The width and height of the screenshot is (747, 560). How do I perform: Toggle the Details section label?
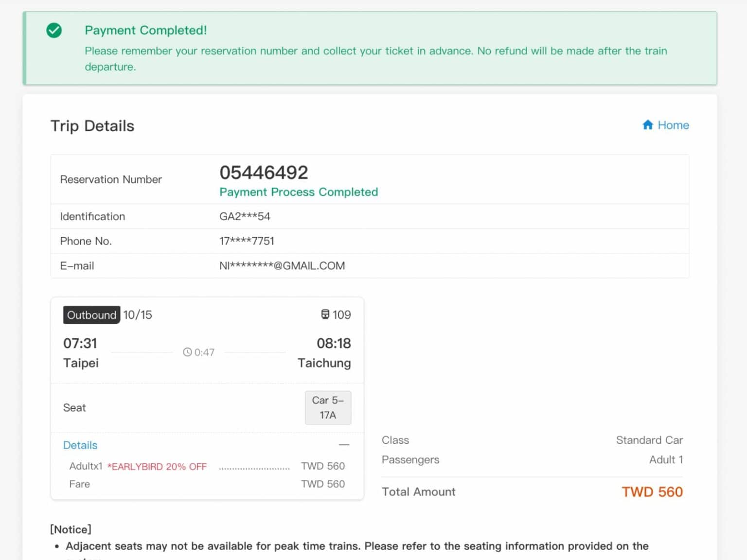(x=80, y=445)
